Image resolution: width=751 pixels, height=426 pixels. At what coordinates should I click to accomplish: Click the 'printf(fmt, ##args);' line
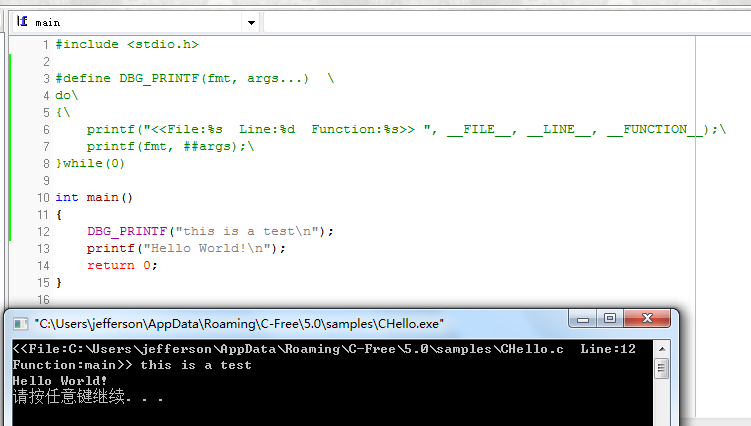click(x=170, y=147)
